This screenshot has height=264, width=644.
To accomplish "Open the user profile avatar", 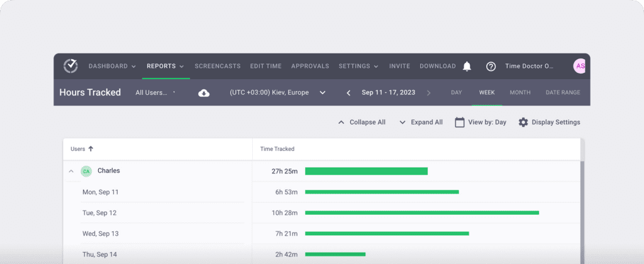I will 580,66.
